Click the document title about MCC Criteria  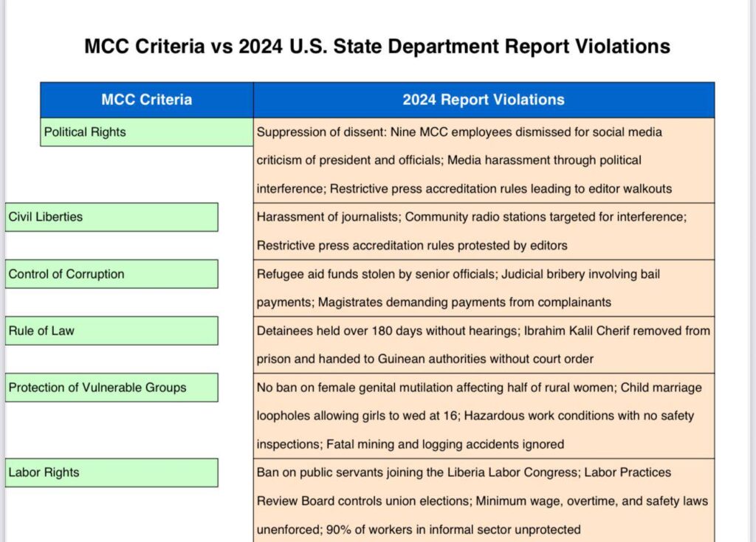(377, 47)
